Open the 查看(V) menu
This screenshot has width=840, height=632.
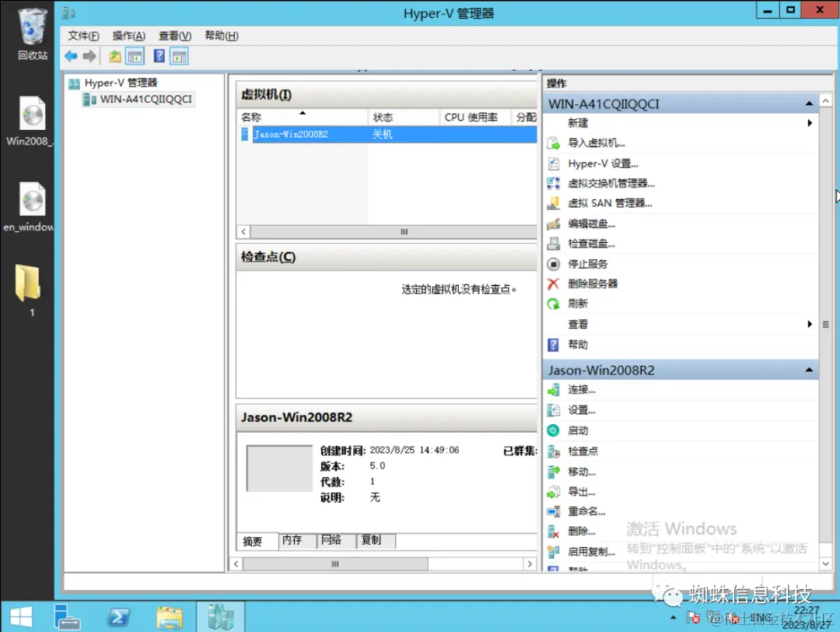(x=175, y=36)
